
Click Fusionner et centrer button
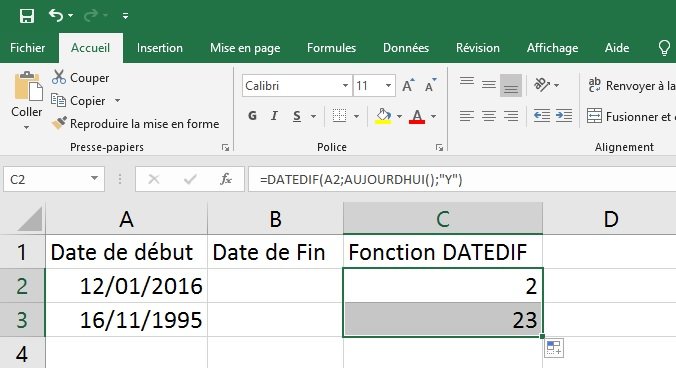click(631, 116)
